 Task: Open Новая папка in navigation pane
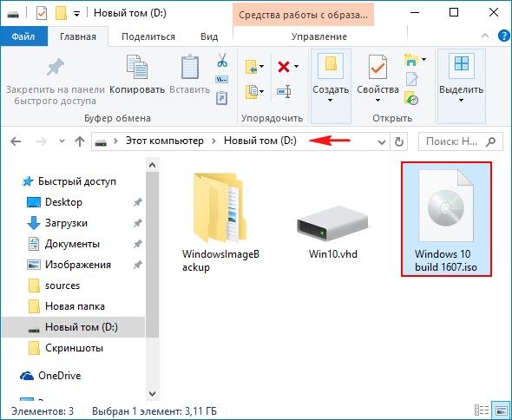point(75,306)
